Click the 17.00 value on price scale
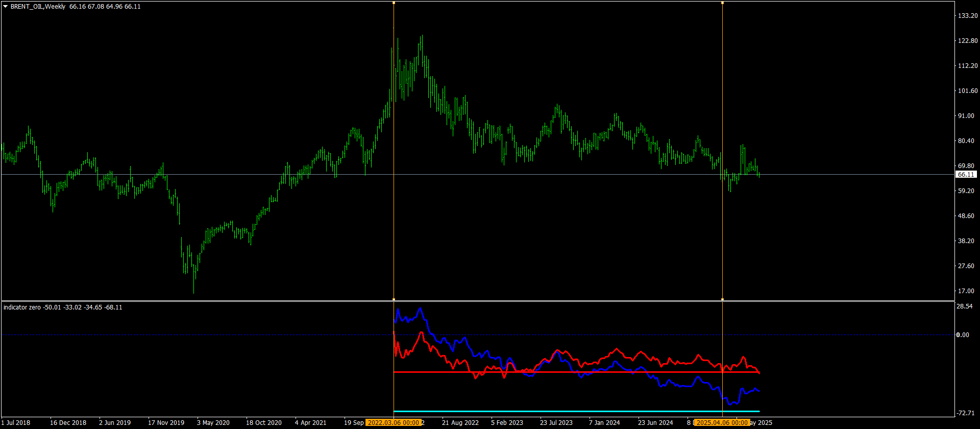The height and width of the screenshot is (429, 980). 966,291
